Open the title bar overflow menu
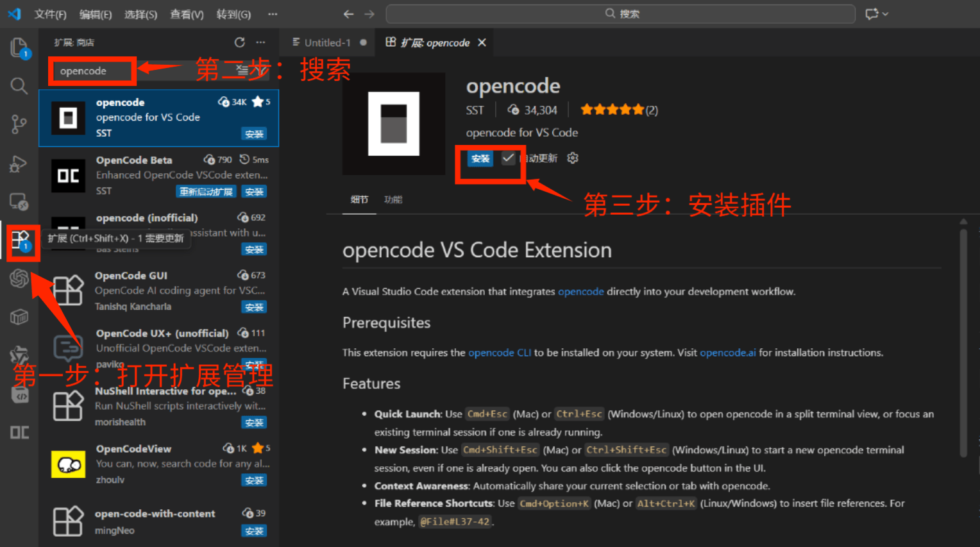The height and width of the screenshot is (547, 980). 272,13
